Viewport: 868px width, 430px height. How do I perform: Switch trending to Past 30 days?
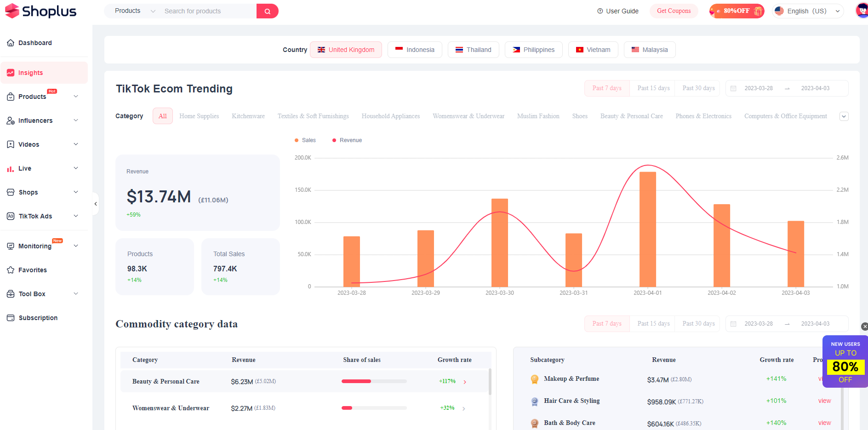click(x=698, y=88)
